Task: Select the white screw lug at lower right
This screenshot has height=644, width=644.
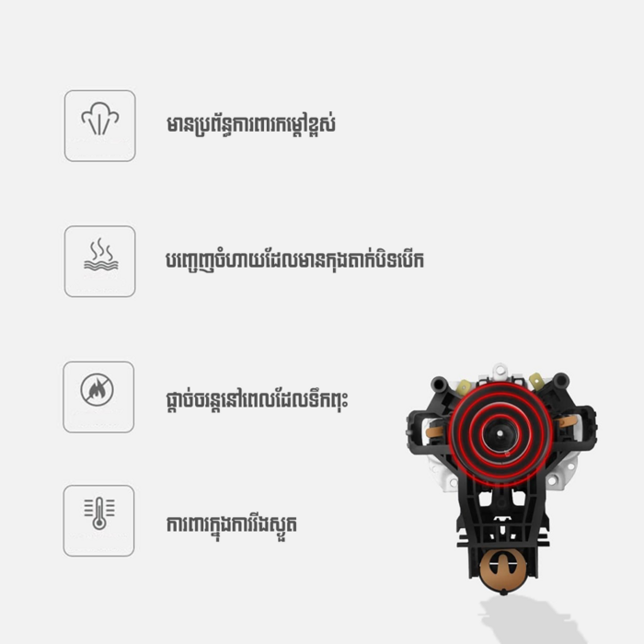Action: (553, 479)
